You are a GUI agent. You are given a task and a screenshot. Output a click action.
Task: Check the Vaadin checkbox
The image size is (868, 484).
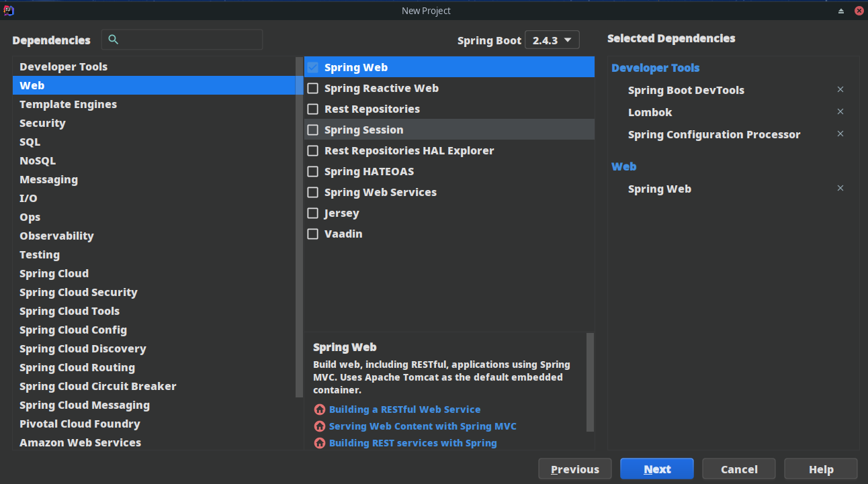[x=312, y=234]
